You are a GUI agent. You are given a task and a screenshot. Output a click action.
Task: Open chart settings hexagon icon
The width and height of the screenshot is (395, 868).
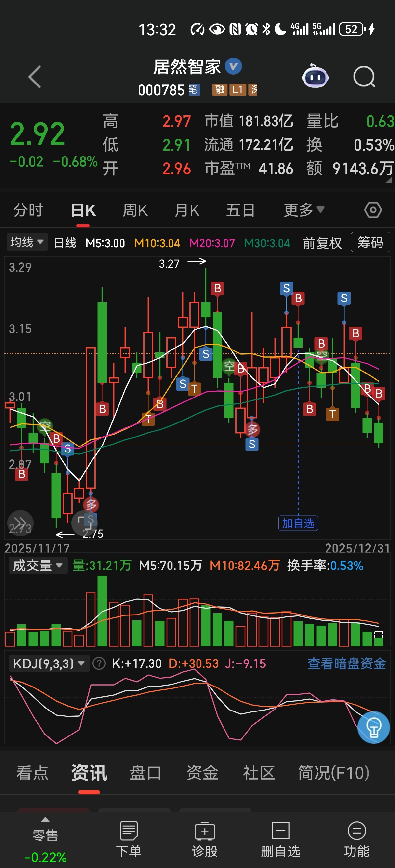coord(373,210)
